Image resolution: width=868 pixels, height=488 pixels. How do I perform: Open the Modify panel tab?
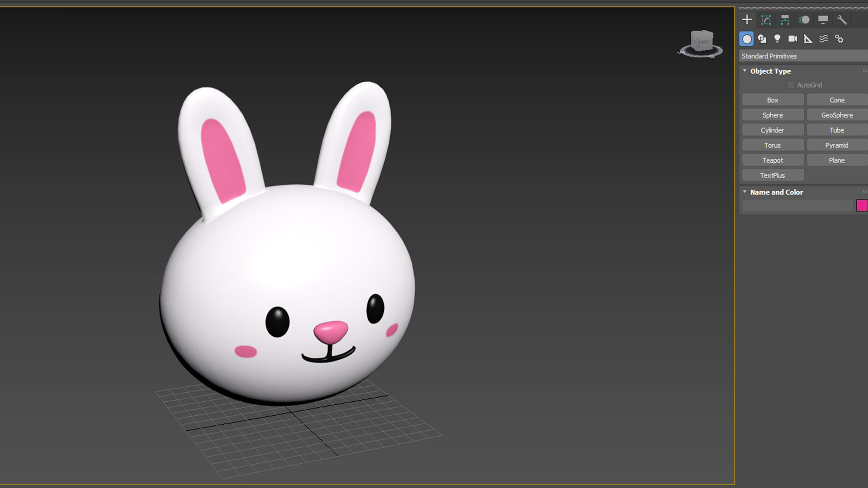[x=766, y=20]
